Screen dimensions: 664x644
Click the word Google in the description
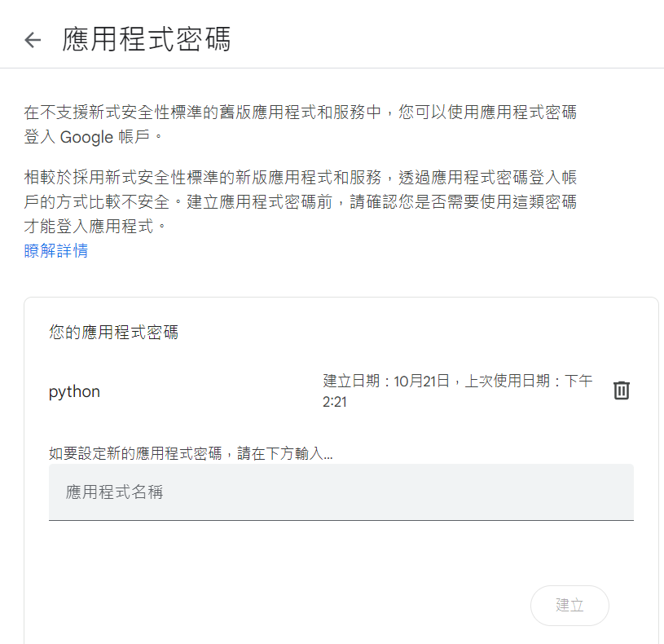[x=87, y=137]
